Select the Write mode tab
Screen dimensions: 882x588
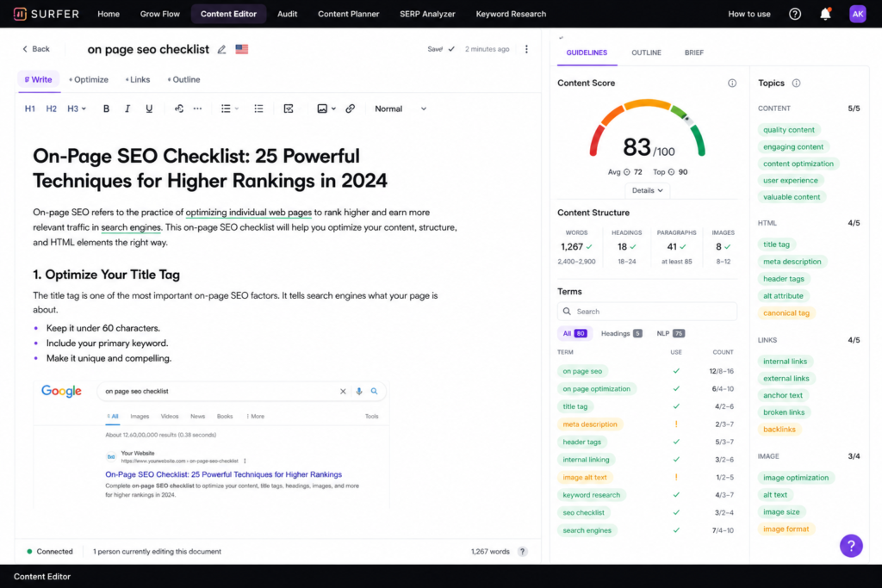point(38,80)
